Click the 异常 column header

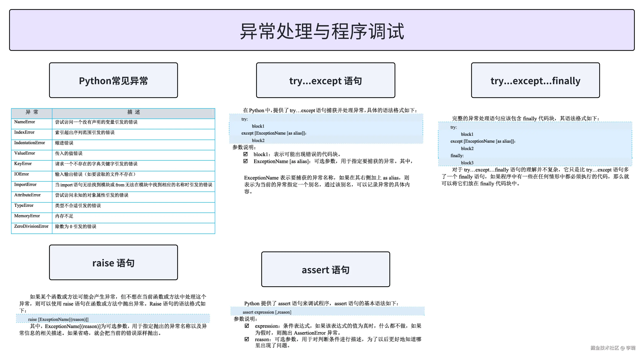32,112
